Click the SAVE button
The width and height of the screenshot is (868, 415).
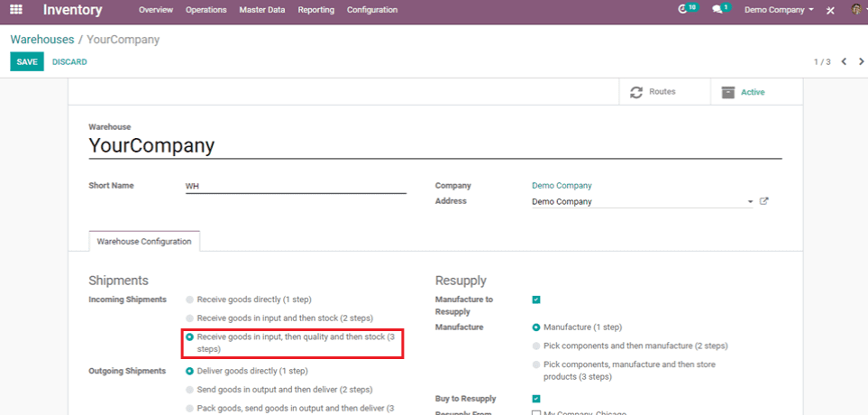27,61
